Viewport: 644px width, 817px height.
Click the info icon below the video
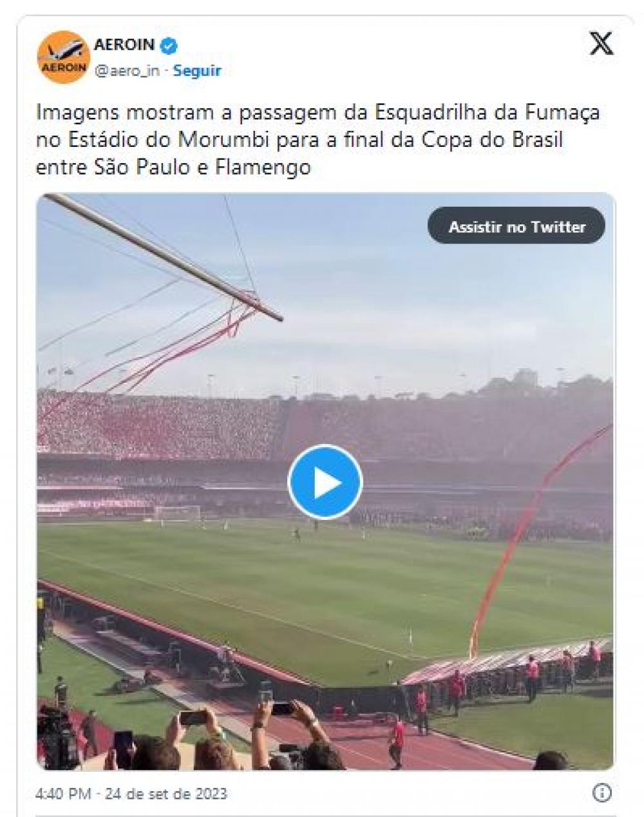(x=601, y=793)
